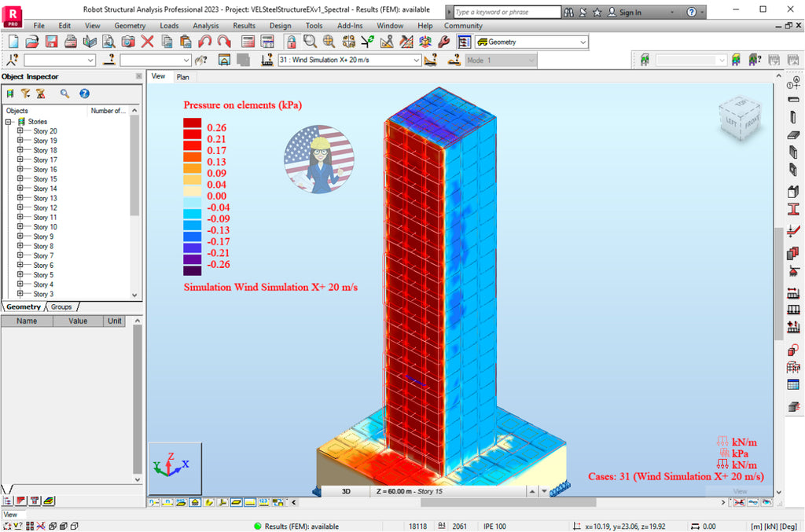Open the Design menu

(x=281, y=26)
